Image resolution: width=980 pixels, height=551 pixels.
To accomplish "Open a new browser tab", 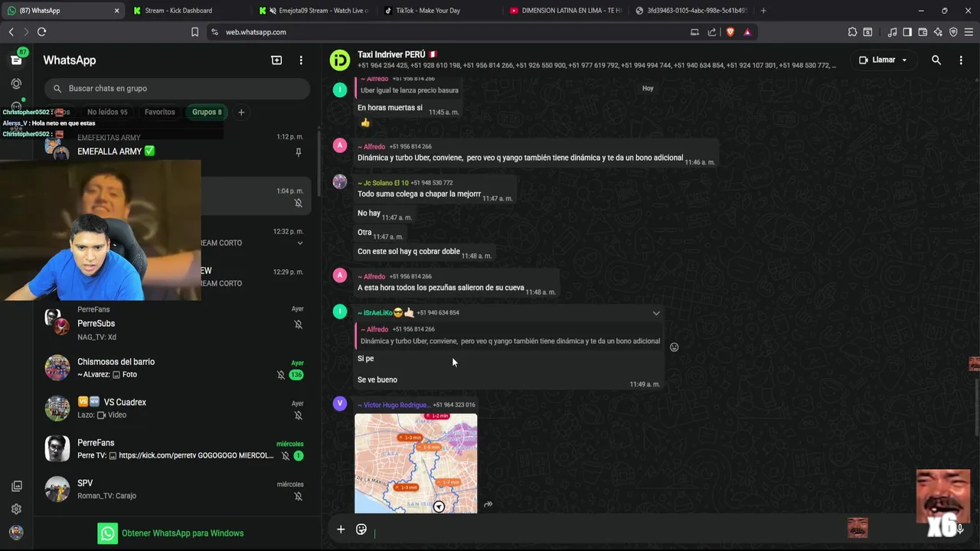I will 763,11.
